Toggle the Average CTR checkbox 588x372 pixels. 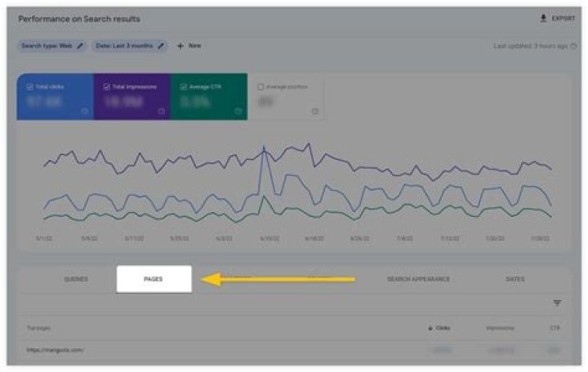click(x=184, y=86)
